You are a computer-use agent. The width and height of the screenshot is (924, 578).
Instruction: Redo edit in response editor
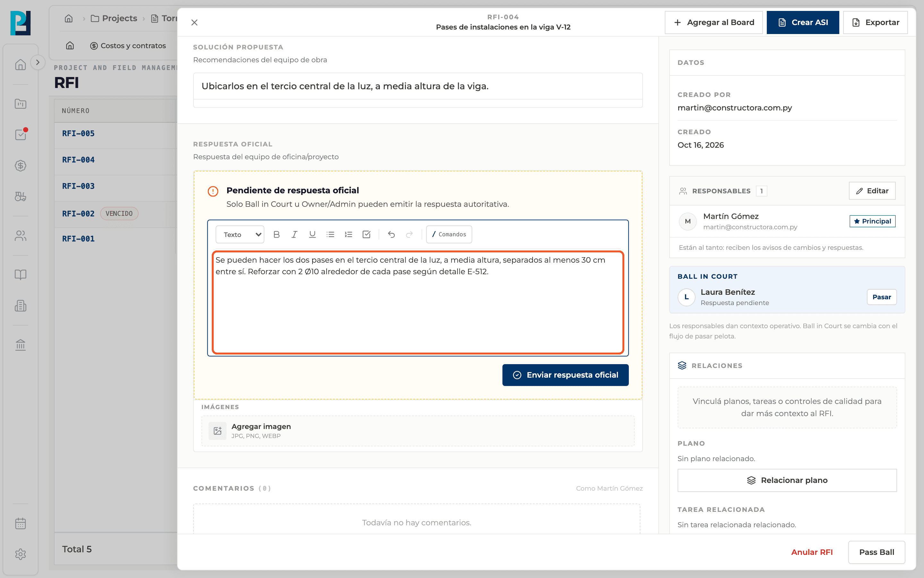(409, 234)
